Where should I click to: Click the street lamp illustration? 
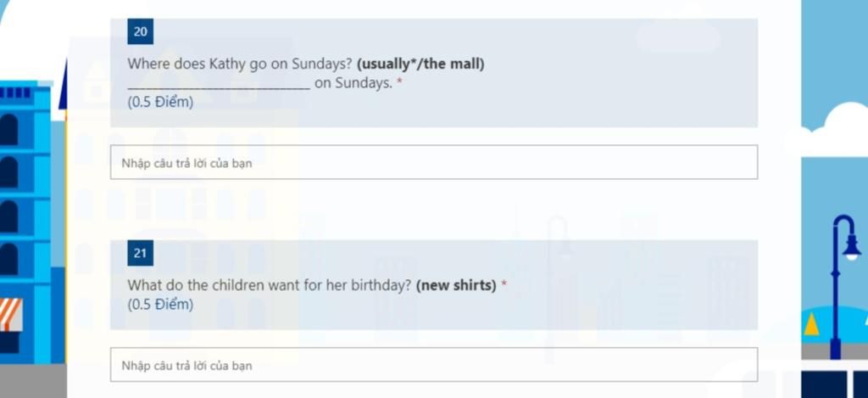[x=844, y=287]
